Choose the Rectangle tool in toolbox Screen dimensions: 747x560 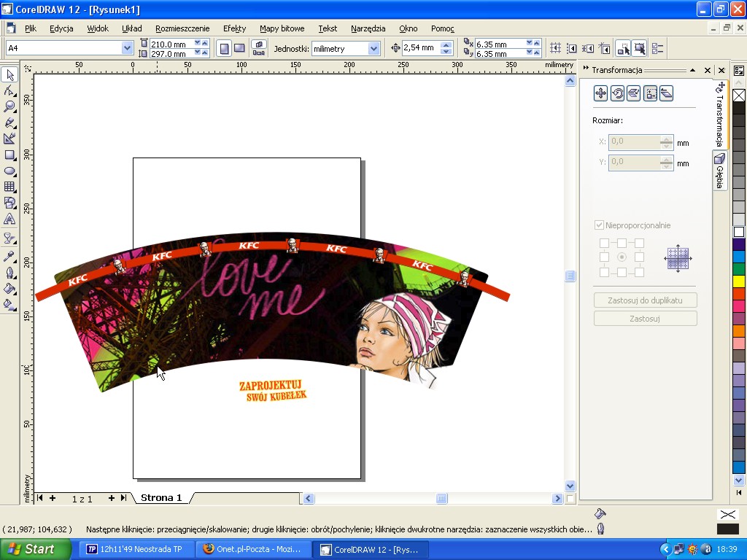(9, 155)
